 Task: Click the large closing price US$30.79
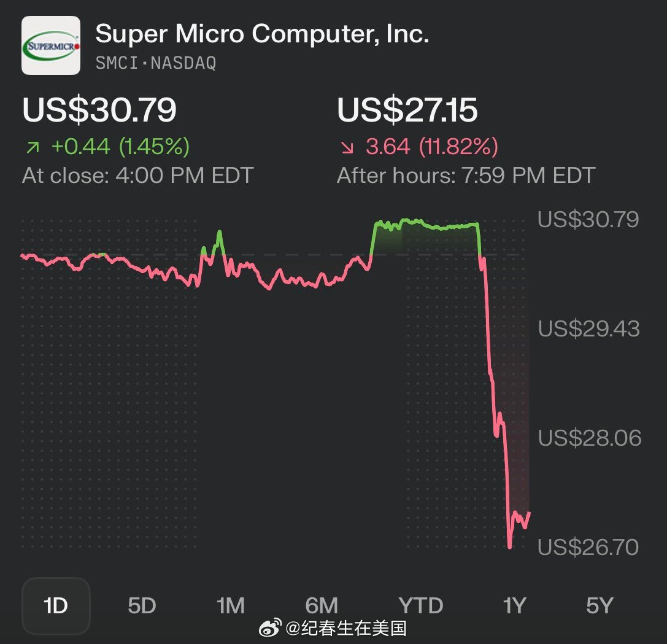[x=99, y=111]
